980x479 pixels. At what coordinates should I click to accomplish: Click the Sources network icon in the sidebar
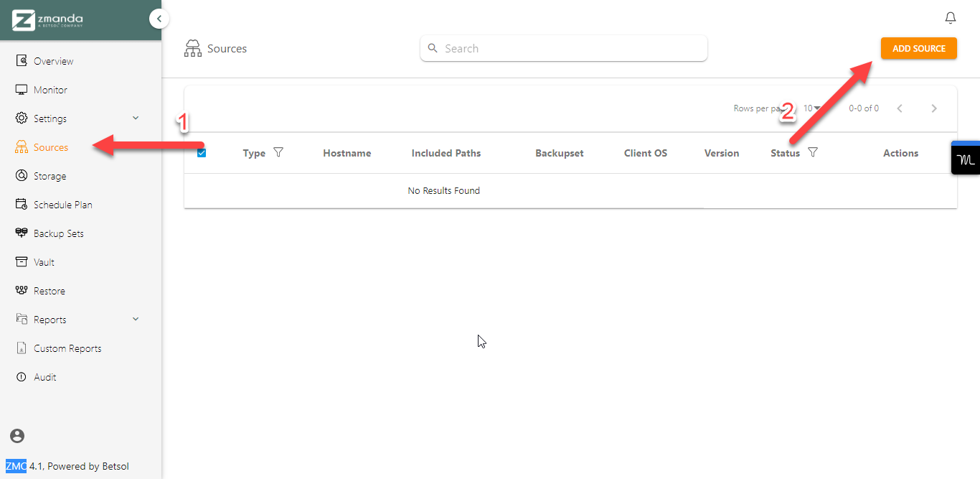point(22,147)
